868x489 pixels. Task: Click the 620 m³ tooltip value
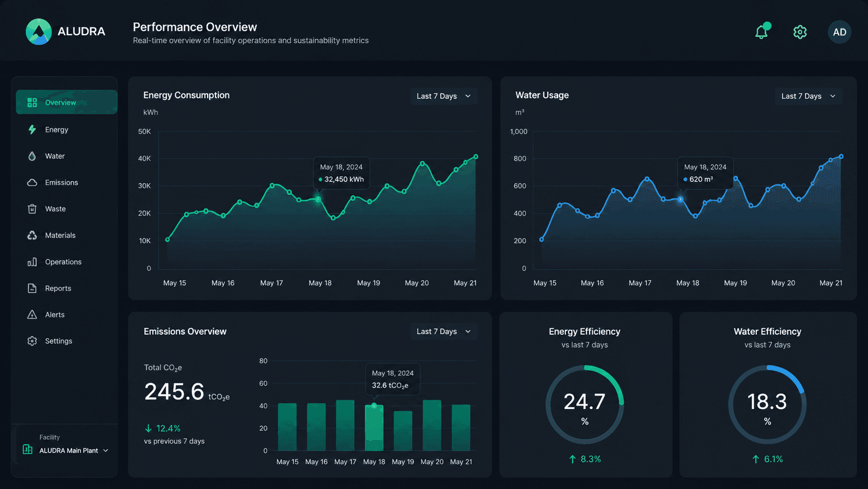tap(701, 179)
